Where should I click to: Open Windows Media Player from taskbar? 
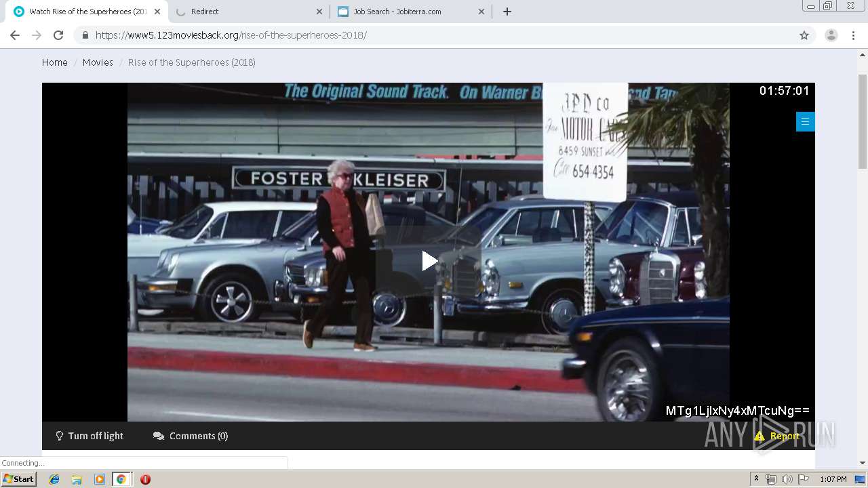[x=99, y=479]
